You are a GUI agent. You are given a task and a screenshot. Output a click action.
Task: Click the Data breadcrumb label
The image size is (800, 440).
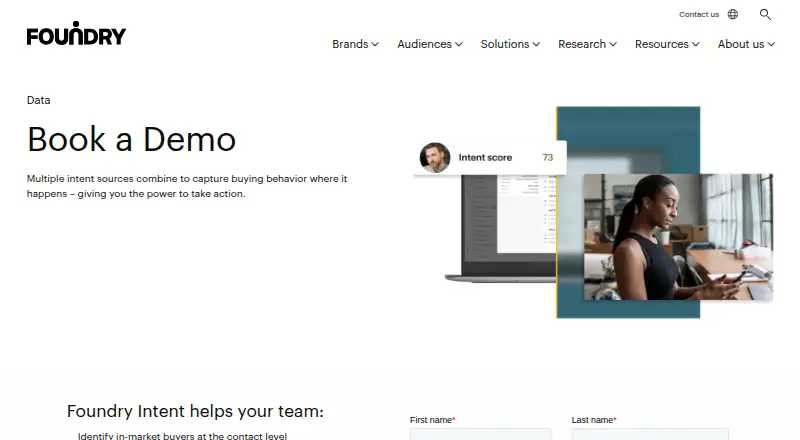pyautogui.click(x=38, y=100)
